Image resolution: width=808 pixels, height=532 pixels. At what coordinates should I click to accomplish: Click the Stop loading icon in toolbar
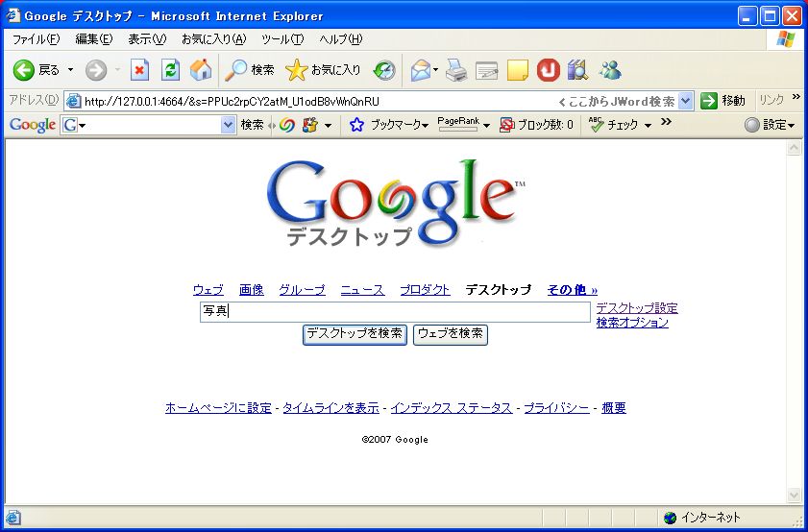coord(140,70)
